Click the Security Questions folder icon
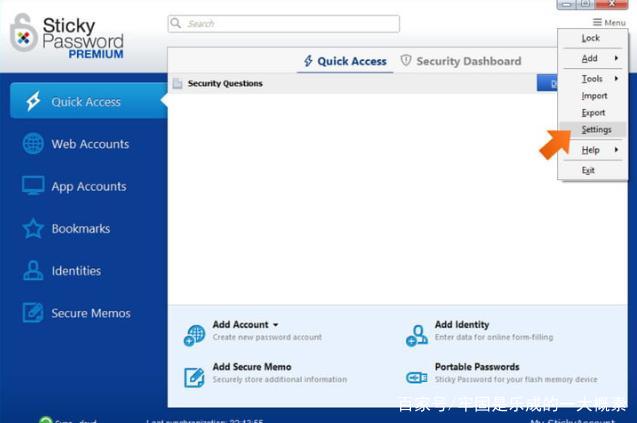The height and width of the screenshot is (423, 637). tap(178, 83)
